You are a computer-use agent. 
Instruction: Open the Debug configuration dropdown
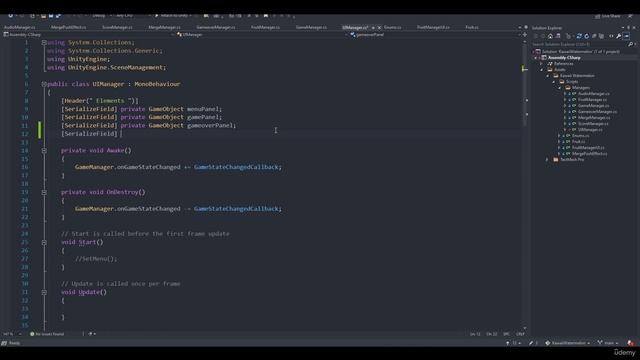pos(101,16)
